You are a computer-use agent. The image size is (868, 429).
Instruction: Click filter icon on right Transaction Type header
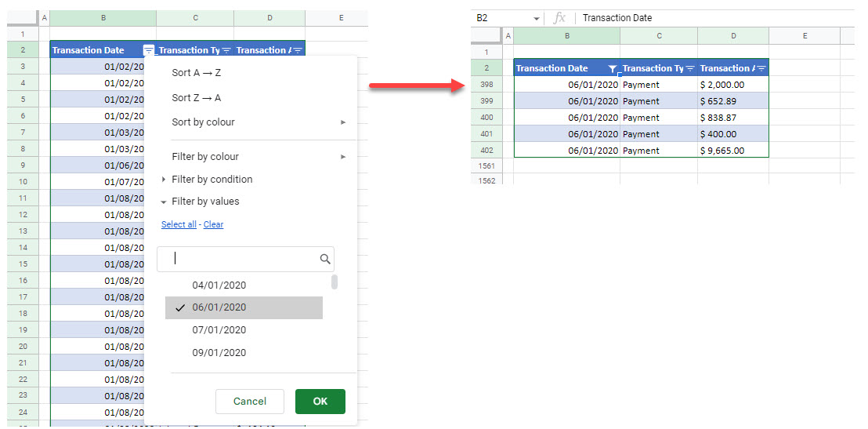point(690,68)
